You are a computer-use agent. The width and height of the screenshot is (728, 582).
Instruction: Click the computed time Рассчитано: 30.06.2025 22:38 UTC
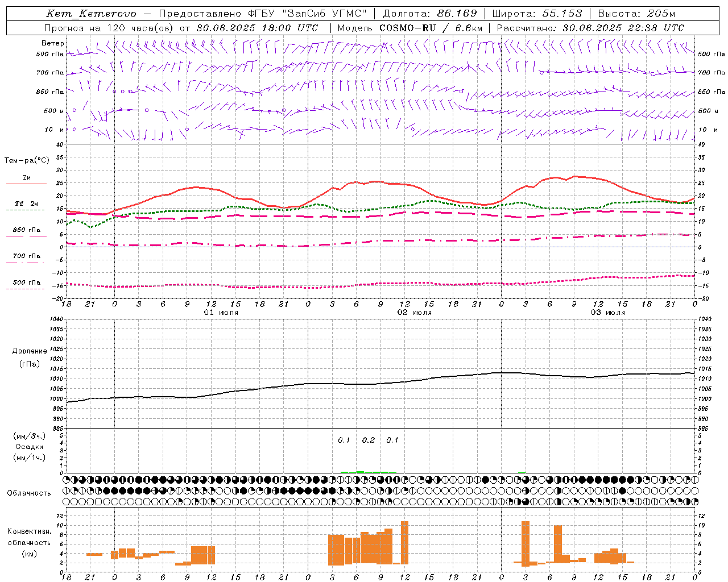(x=590, y=28)
